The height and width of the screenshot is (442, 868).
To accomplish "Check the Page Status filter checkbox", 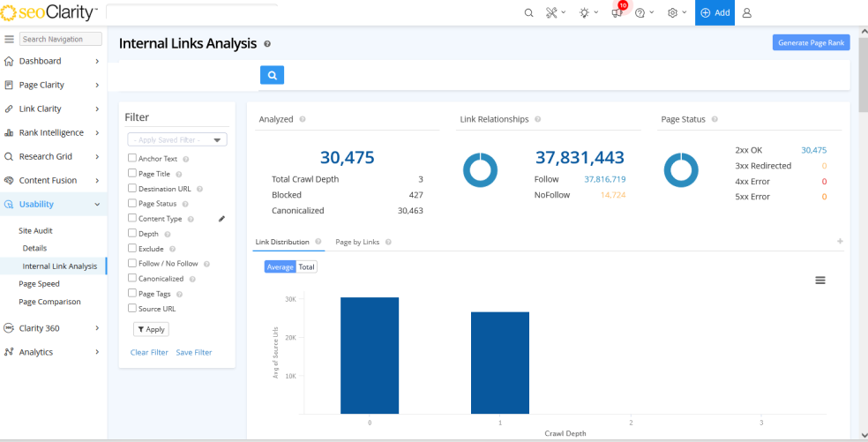I will click(132, 203).
